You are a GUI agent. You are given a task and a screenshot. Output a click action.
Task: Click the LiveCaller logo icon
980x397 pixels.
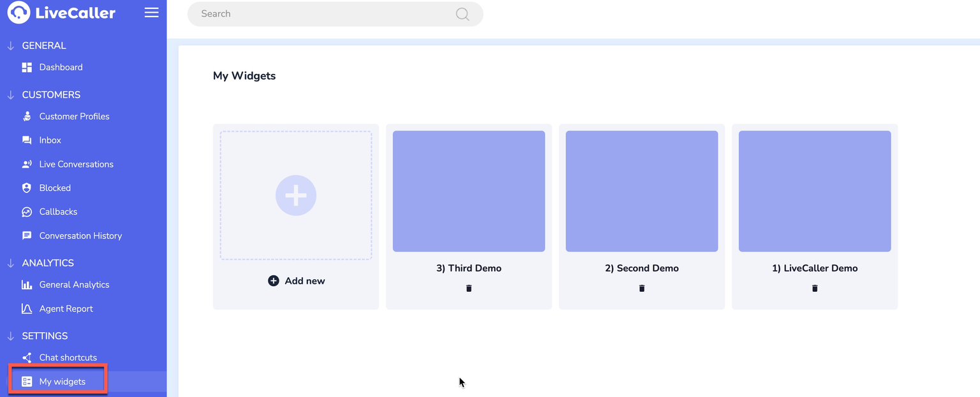click(19, 13)
